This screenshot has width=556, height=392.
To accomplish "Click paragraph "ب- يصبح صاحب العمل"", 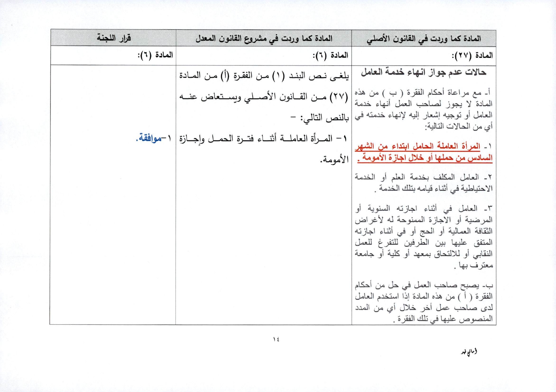I will coord(423,302).
